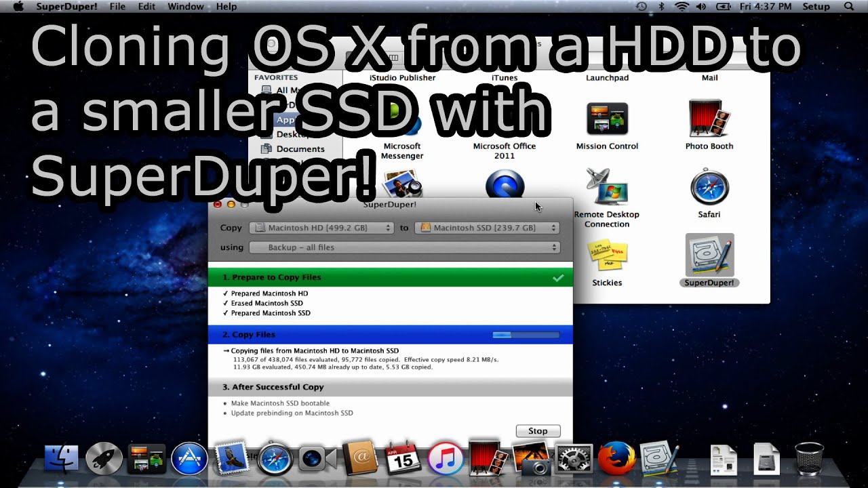The image size is (868, 488).
Task: Open Mission Control from the Dock
Action: [146, 460]
